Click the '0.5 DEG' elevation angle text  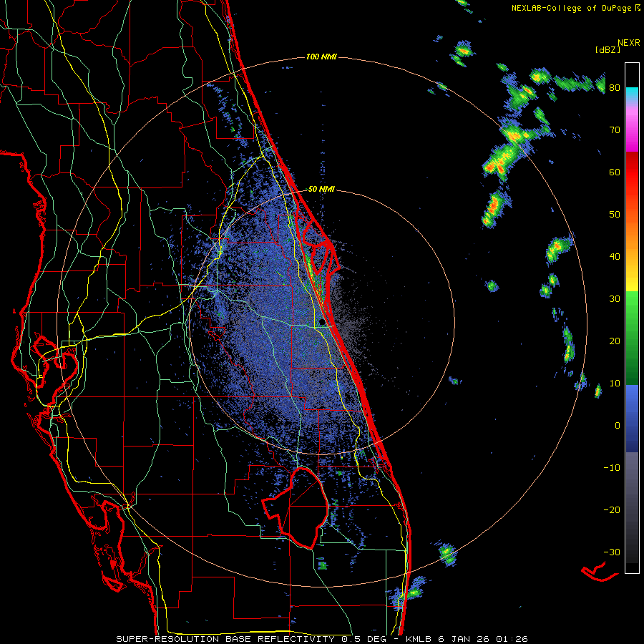coord(364,639)
